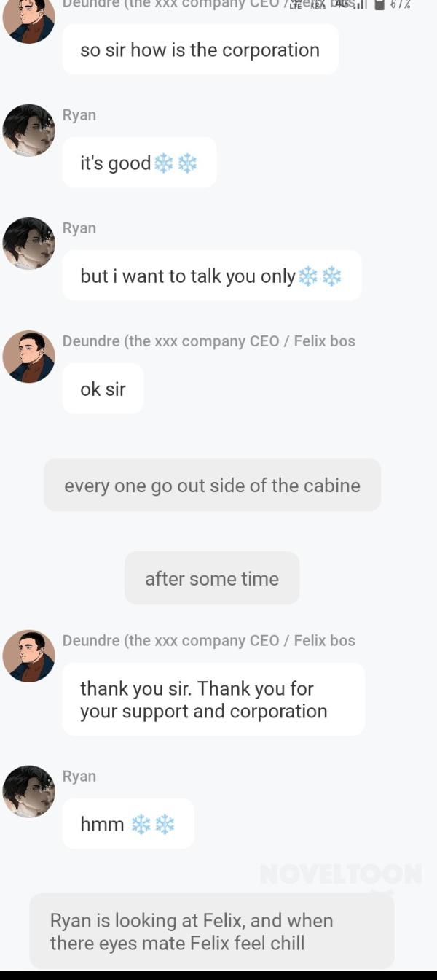Select the "ok sir" message bubble
The height and width of the screenshot is (980, 437).
[103, 389]
